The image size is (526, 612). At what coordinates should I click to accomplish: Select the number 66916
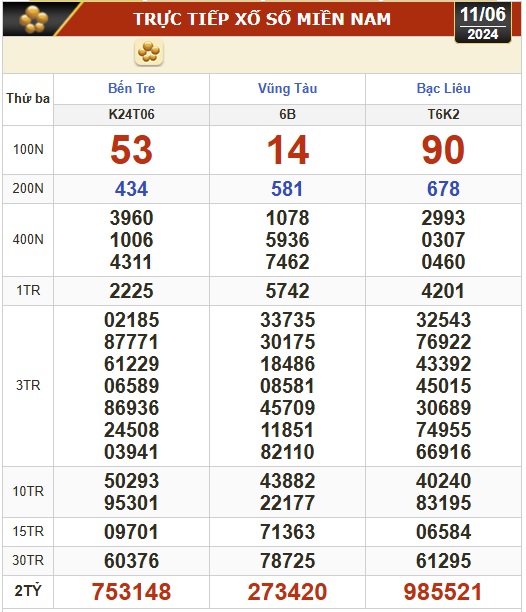[x=443, y=452]
